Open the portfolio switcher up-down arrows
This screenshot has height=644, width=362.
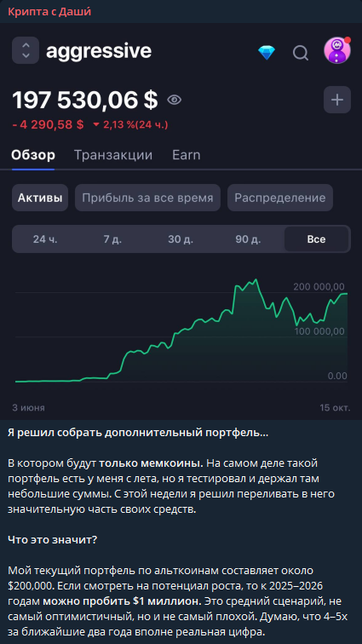[26, 50]
